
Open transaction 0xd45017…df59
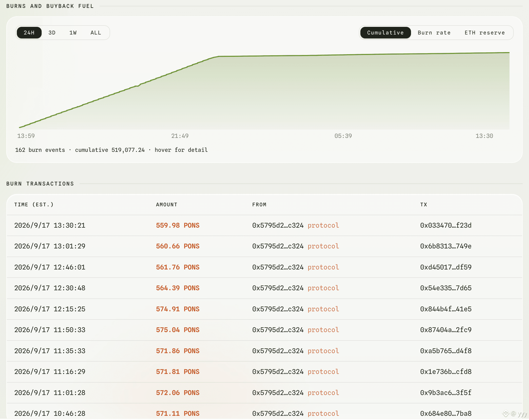pyautogui.click(x=446, y=267)
